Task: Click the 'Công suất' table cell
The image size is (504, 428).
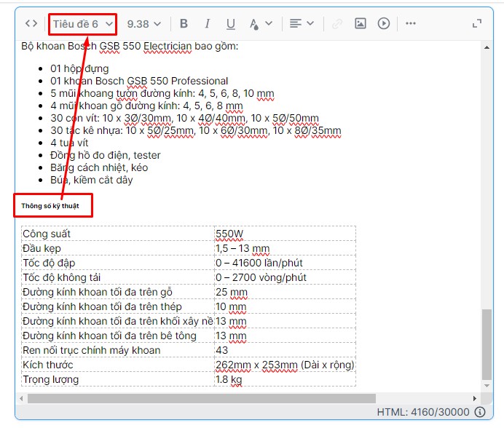Action: click(x=118, y=234)
